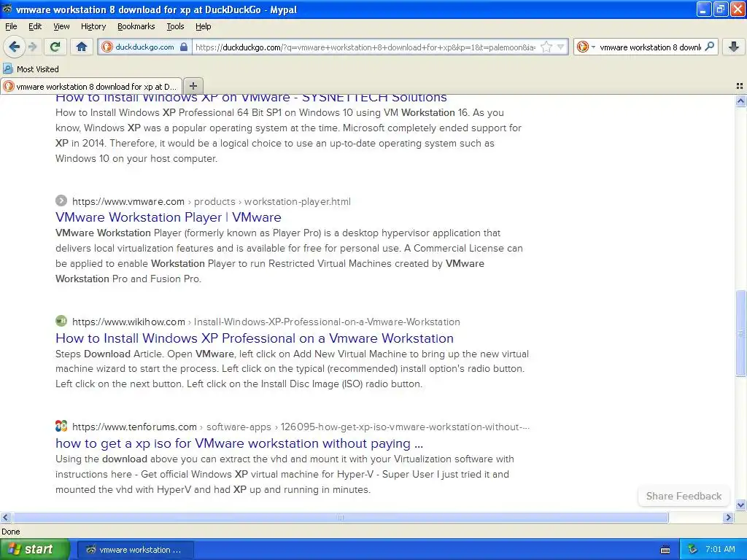Click the Mypal raccoon icon in the title bar

point(7,9)
